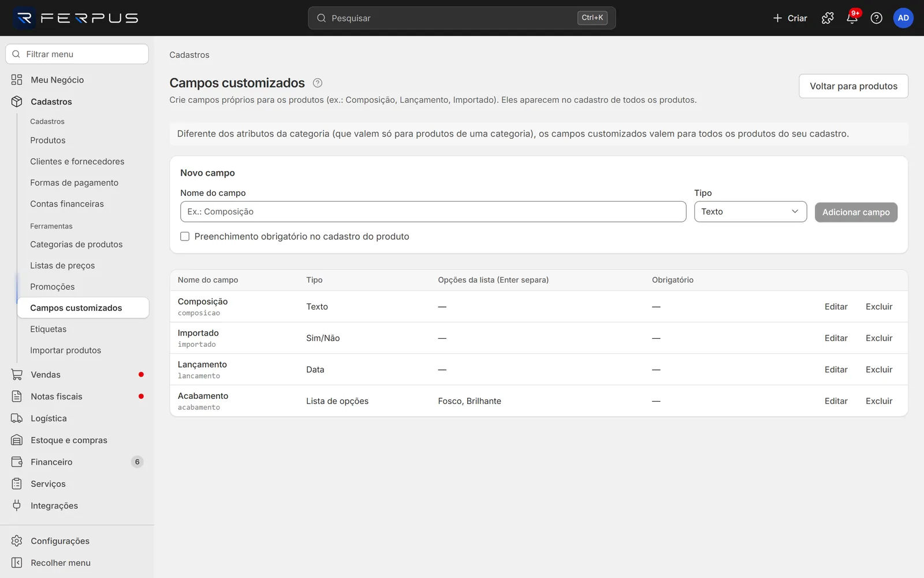Open Contas financeiras menu item
Viewport: 924px width, 578px height.
click(x=67, y=204)
